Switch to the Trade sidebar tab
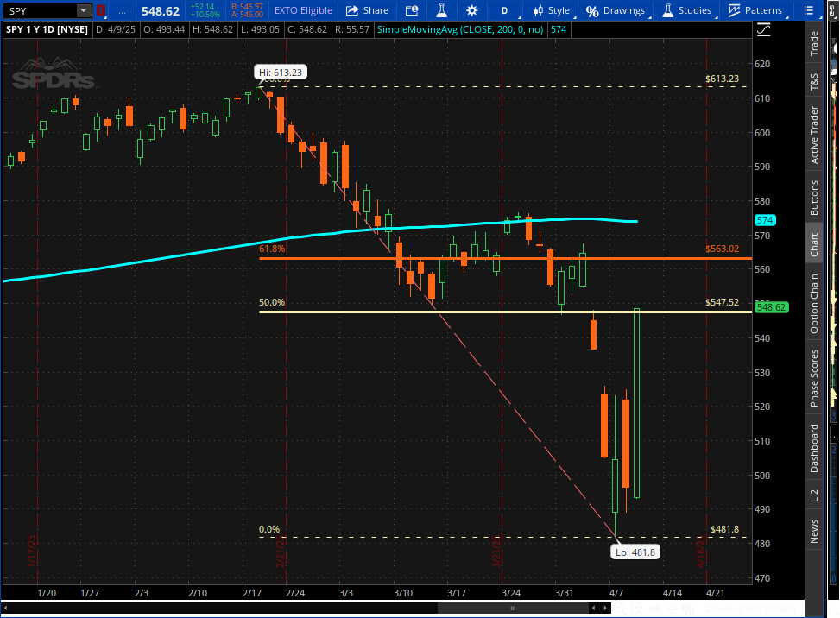 click(x=814, y=43)
